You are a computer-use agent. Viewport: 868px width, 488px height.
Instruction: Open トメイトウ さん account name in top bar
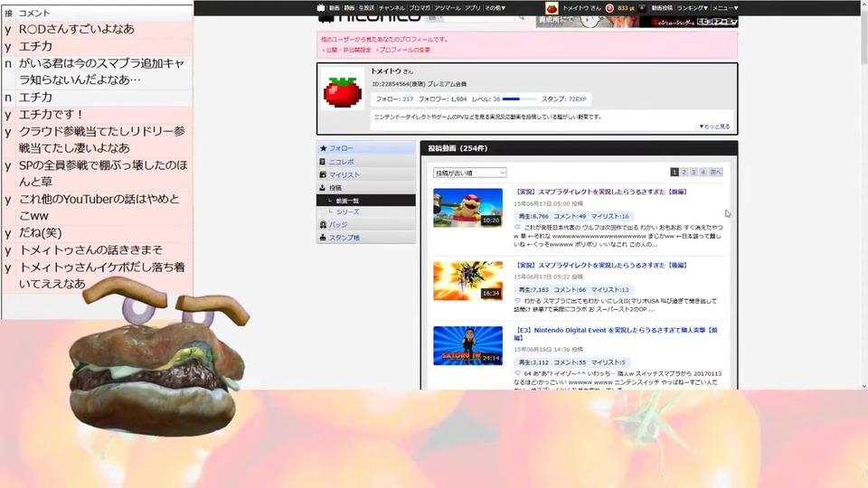click(581, 8)
